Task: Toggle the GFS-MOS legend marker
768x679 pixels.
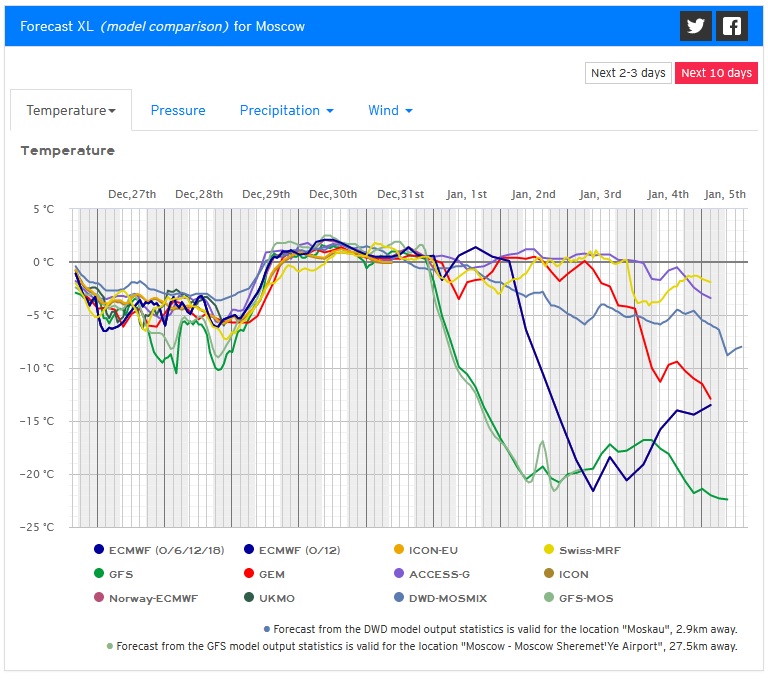Action: tap(549, 598)
